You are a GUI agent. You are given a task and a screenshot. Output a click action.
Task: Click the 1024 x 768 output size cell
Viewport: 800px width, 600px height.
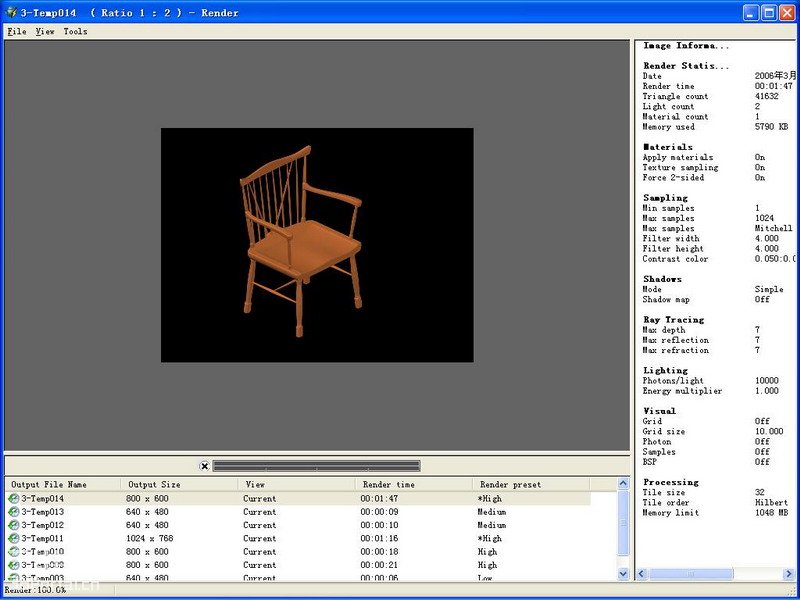tap(149, 538)
